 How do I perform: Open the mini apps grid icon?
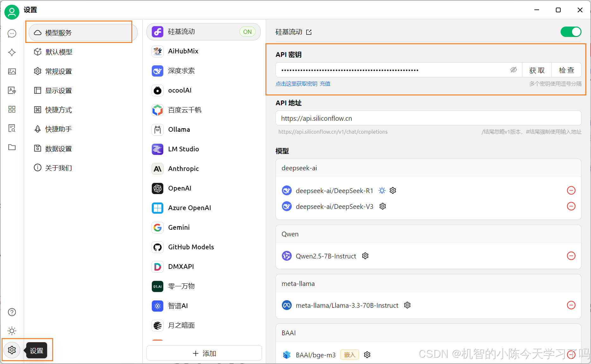pyautogui.click(x=12, y=109)
